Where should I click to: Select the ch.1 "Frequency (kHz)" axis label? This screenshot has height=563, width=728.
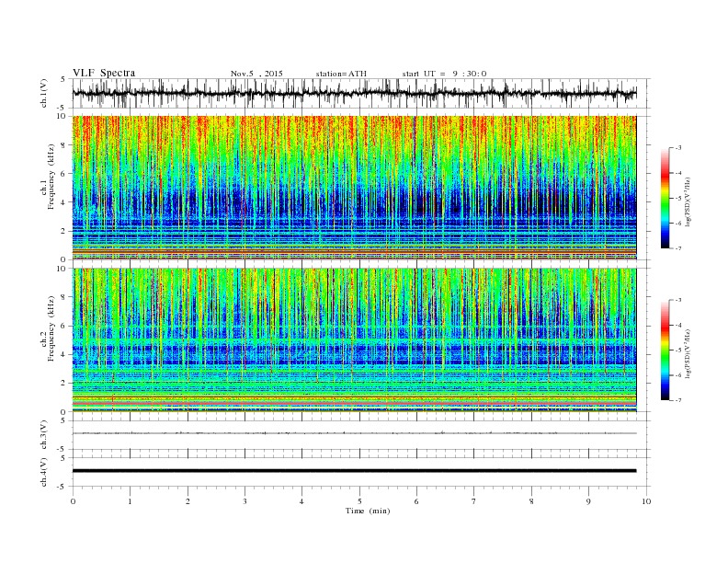pyautogui.click(x=51, y=177)
